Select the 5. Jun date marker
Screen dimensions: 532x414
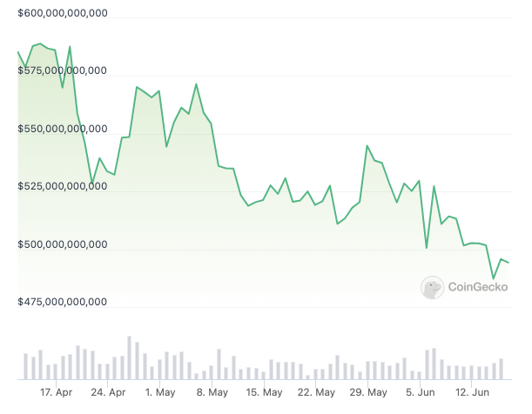(x=421, y=392)
